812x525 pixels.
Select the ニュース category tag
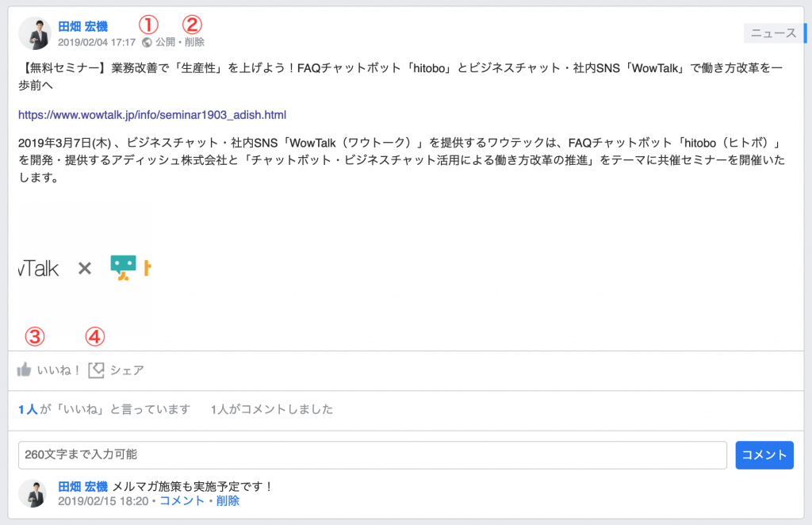774,33
